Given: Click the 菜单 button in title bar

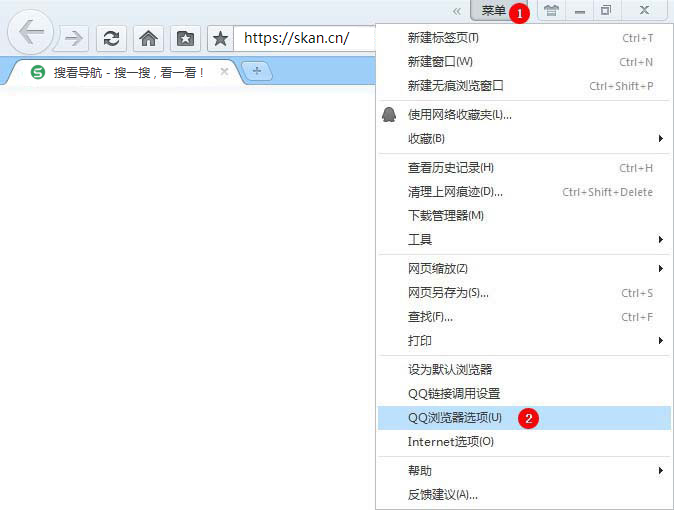Looking at the screenshot, I should (x=493, y=11).
